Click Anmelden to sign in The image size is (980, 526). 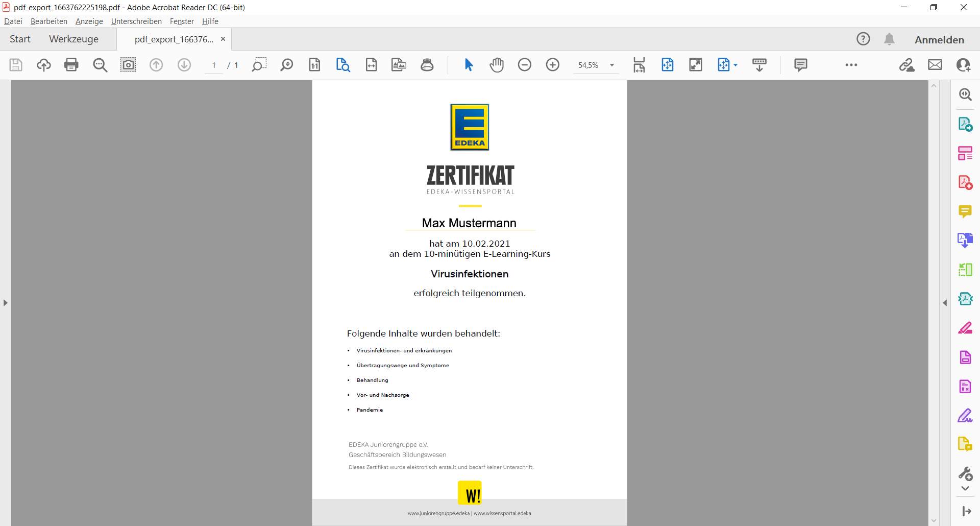tap(939, 39)
